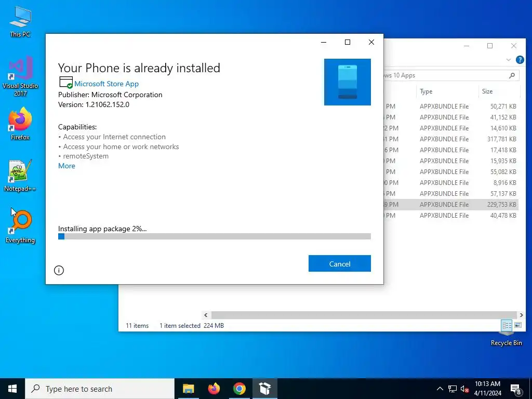Select the Firefox desktop shortcut
This screenshot has width=532, height=399.
(x=20, y=124)
